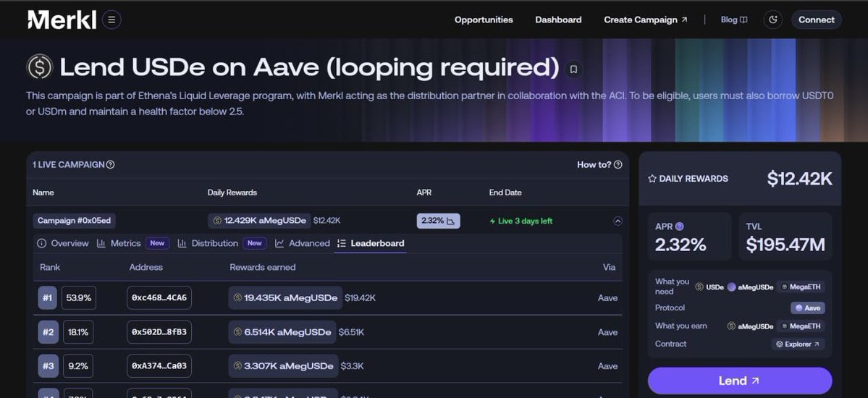Click the Lend button
868x398 pixels.
click(x=740, y=381)
